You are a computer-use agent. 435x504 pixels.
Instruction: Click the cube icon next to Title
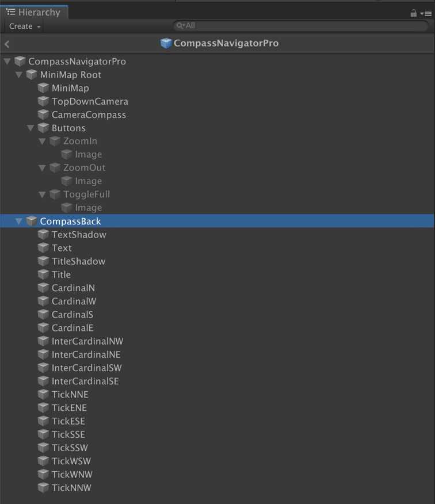43,274
